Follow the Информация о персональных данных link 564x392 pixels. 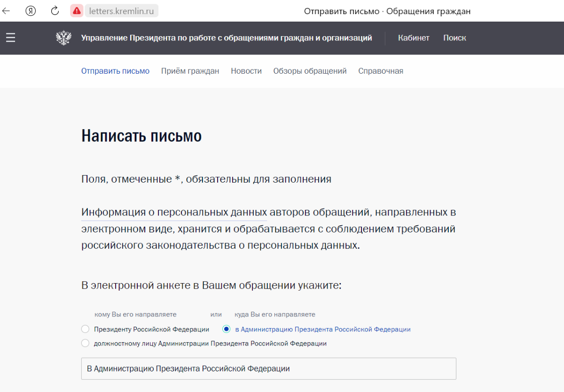point(174,213)
